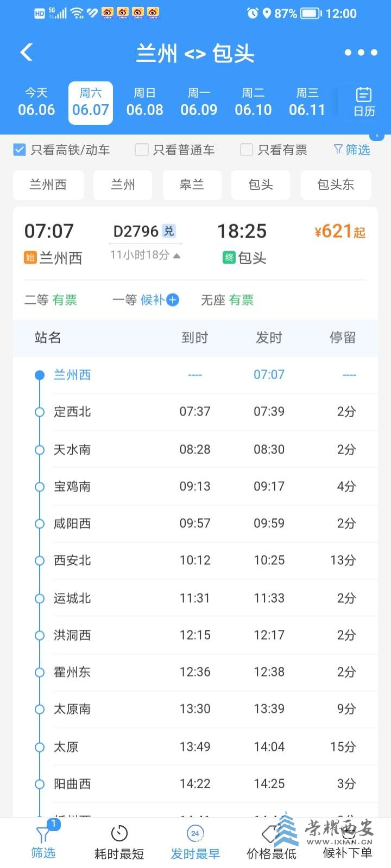Sort by 耗时最短 clock icon
The height and width of the screenshot is (868, 391).
pos(119,834)
